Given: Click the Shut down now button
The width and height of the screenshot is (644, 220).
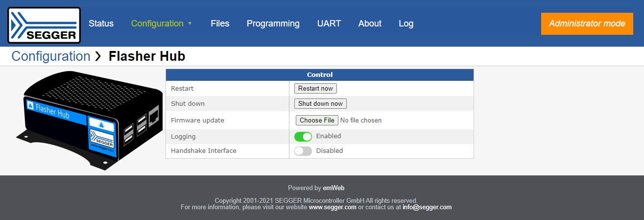Looking at the screenshot, I should tap(320, 104).
